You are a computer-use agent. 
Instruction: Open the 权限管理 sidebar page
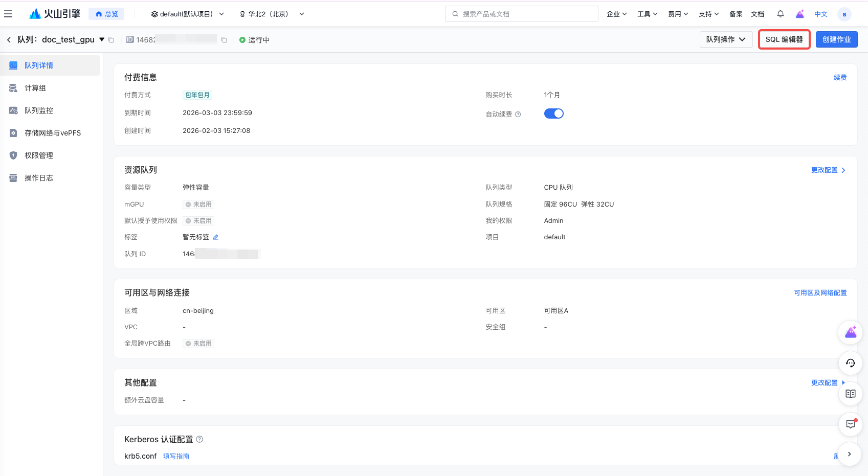coord(39,155)
